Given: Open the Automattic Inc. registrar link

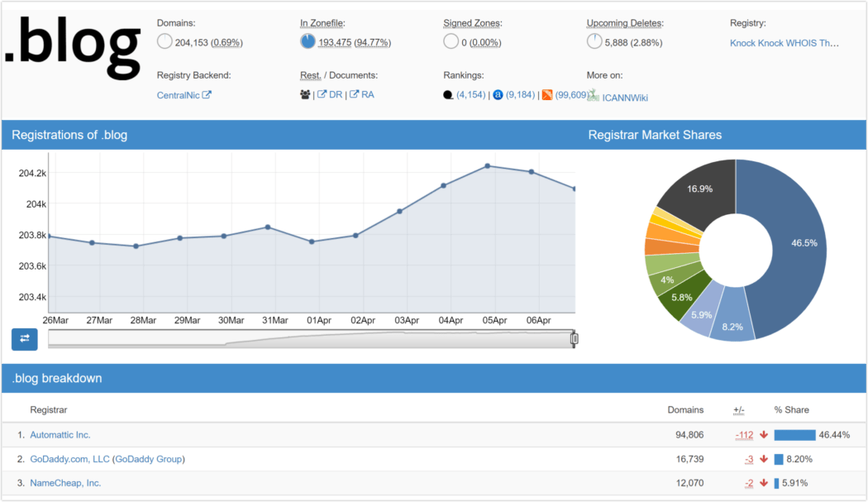Looking at the screenshot, I should point(60,435).
